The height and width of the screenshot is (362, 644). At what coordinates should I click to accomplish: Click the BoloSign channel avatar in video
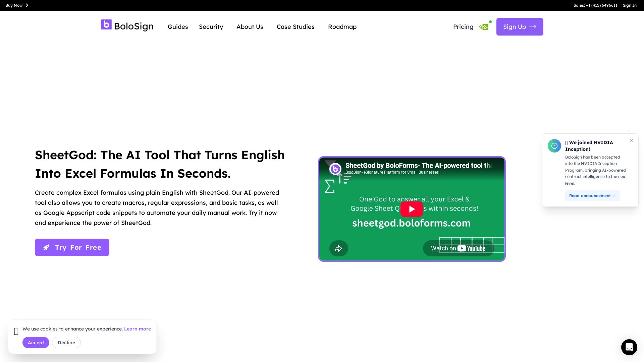tap(335, 169)
